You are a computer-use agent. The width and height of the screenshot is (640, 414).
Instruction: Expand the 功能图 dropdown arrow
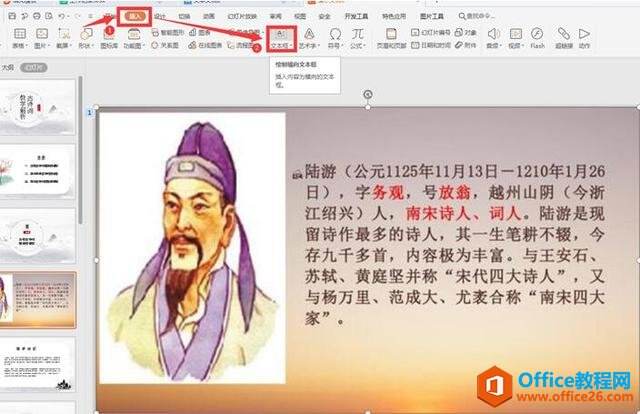pos(143,46)
